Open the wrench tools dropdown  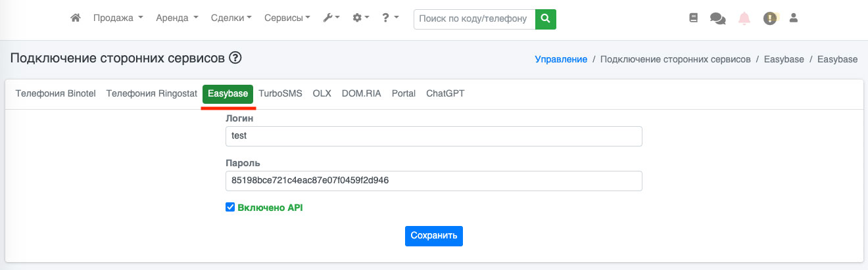point(331,18)
